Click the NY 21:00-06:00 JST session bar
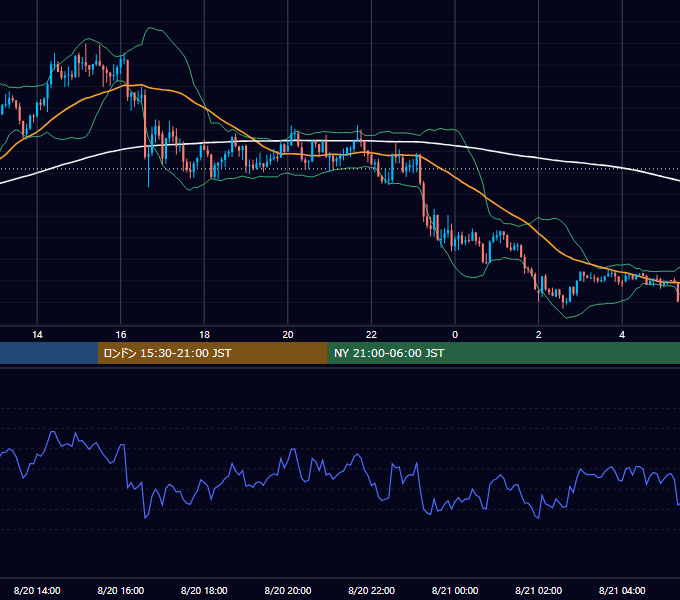Viewport: 680px width, 600px height. [x=503, y=353]
